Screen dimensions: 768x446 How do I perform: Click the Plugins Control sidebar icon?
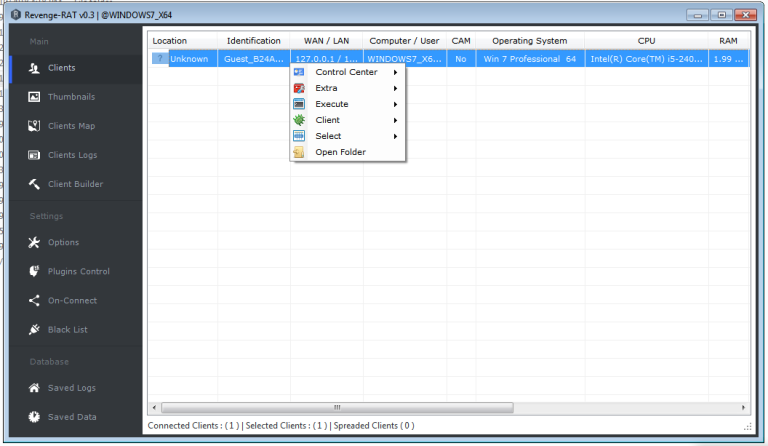pos(34,271)
